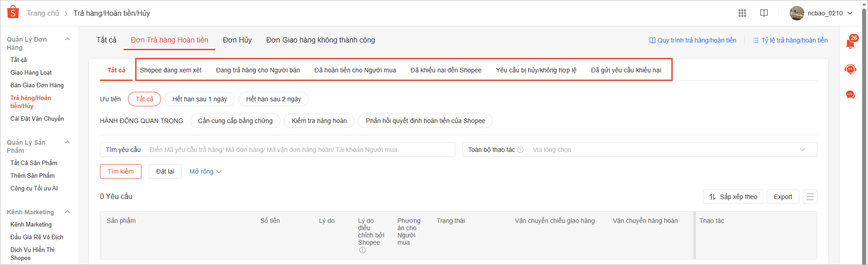Screen dimensions: 868x265
Task: Switch to the 'Đơn Hủy' tab
Action: (237, 40)
